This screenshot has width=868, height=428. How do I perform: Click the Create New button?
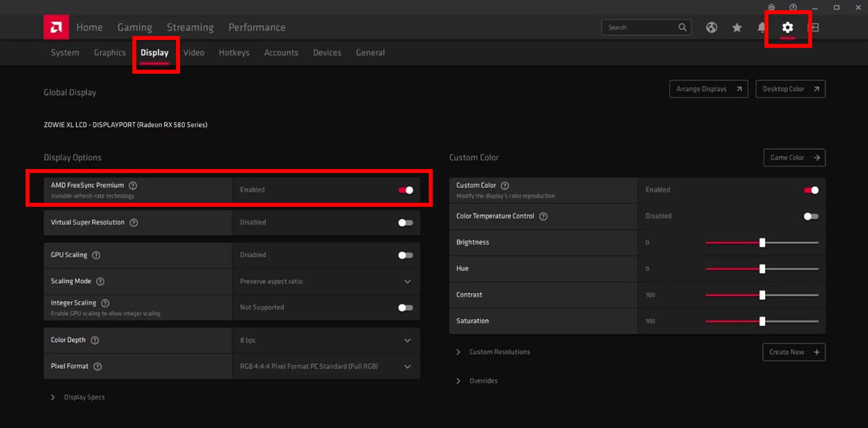(793, 352)
